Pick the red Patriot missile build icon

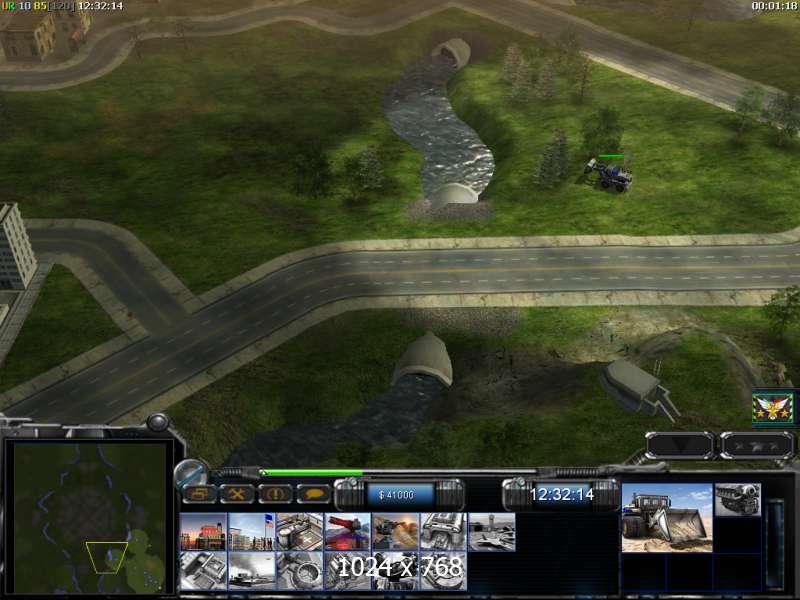(347, 532)
